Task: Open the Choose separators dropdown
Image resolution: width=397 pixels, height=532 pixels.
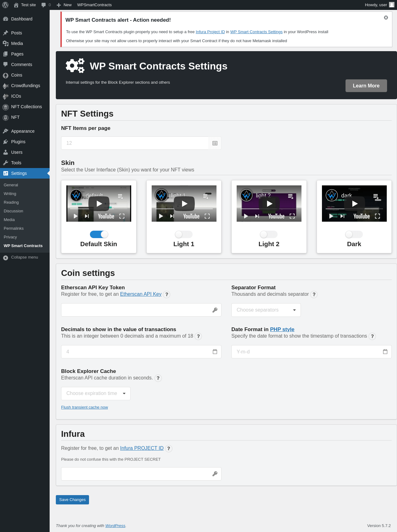Action: (266, 310)
